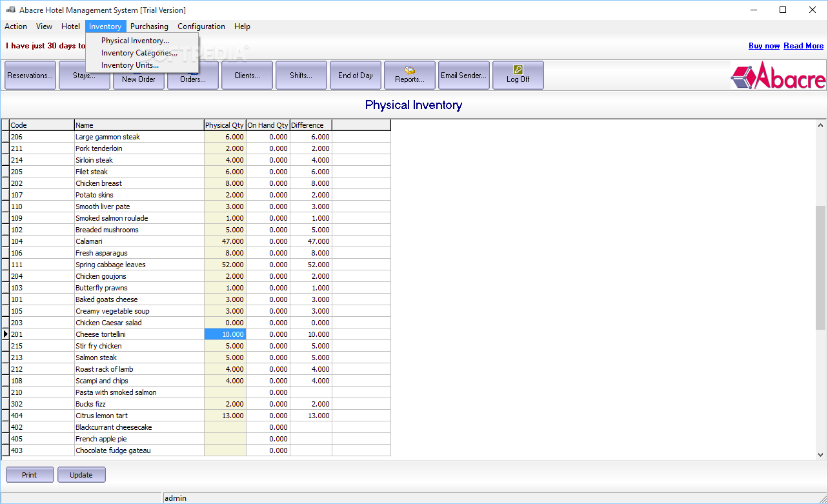Viewport: 828px width, 504px height.
Task: Click the 'Chicken Caesar salad' name cell
Action: [139, 323]
